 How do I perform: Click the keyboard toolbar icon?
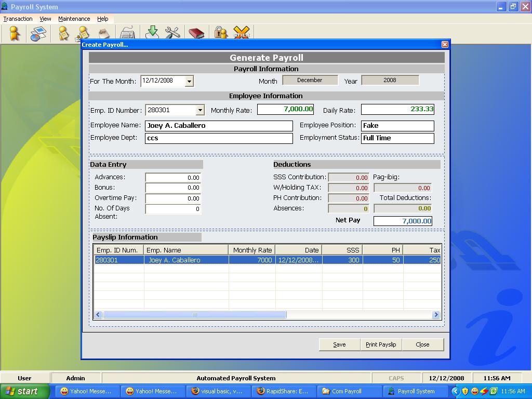pos(127,33)
